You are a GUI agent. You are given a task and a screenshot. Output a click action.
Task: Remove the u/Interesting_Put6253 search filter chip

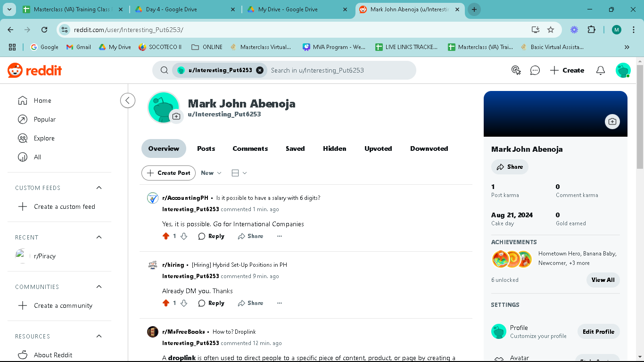(260, 70)
